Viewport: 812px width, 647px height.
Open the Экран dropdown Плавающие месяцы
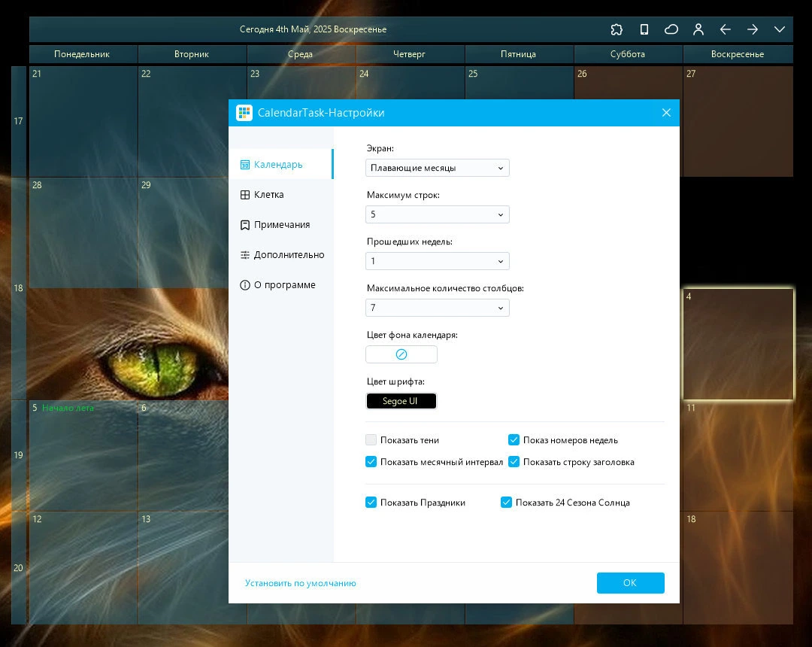click(437, 168)
